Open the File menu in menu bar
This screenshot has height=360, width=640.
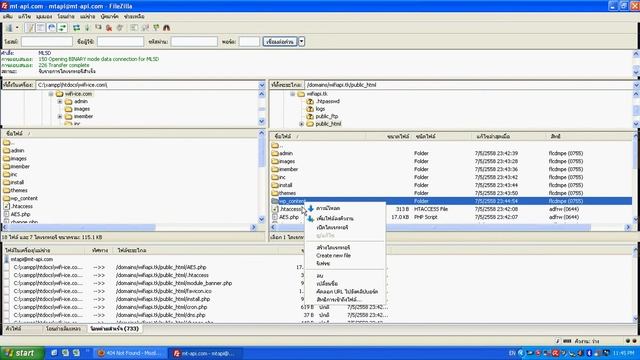8,17
